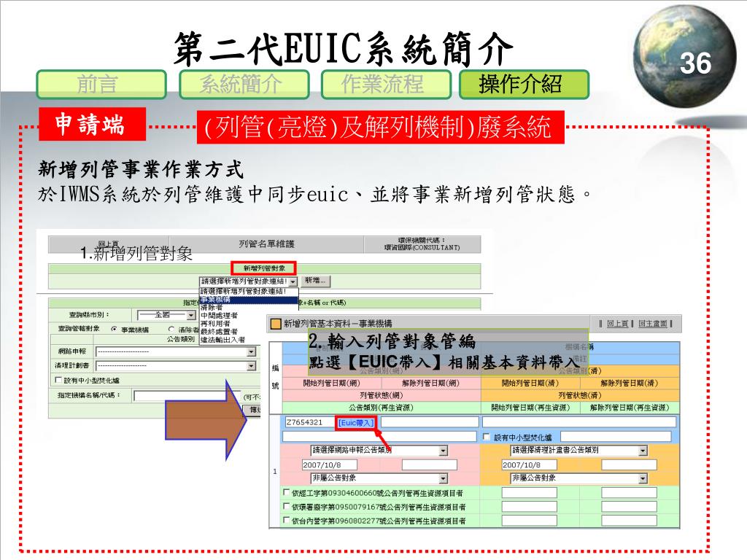Click the Euic帶入 link
This screenshot has height=560, width=747.
tap(356, 423)
